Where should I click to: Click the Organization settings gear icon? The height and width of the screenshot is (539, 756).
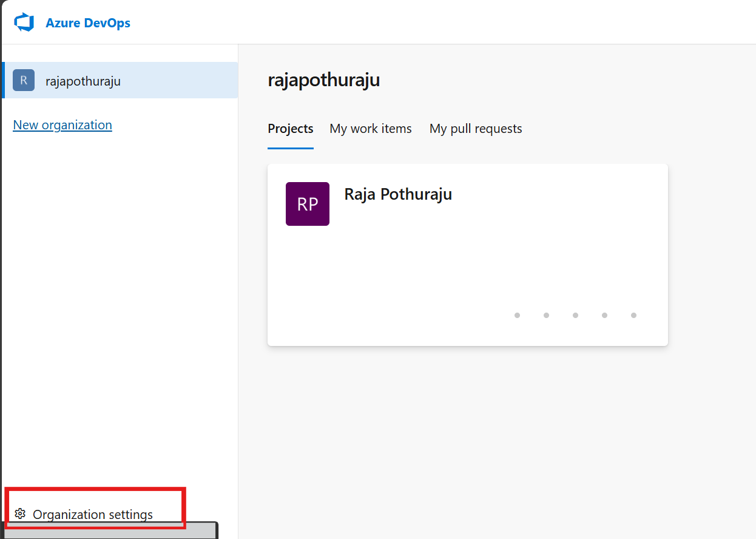[20, 514]
